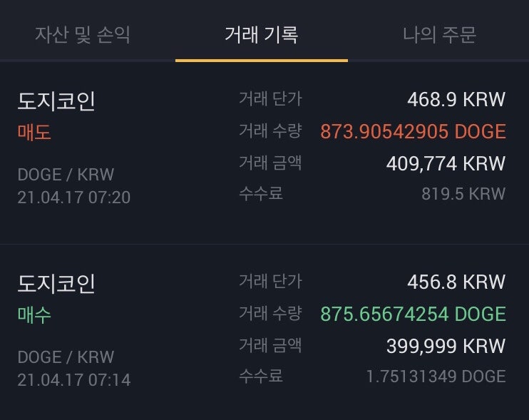This screenshot has height=420, width=529.
Task: Switch to the 자산 및 손익 tab
Action: pos(83,34)
